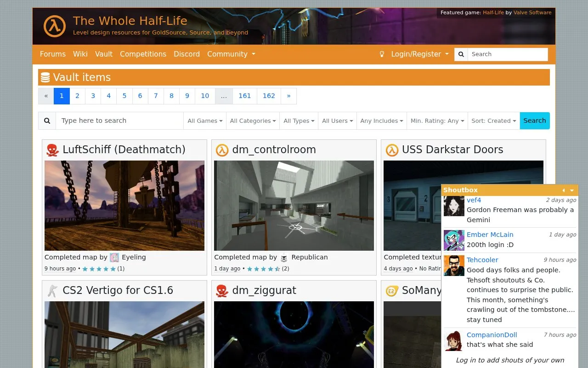Click vef4's avatar in Shoutbox
The image size is (588, 368).
click(x=454, y=206)
